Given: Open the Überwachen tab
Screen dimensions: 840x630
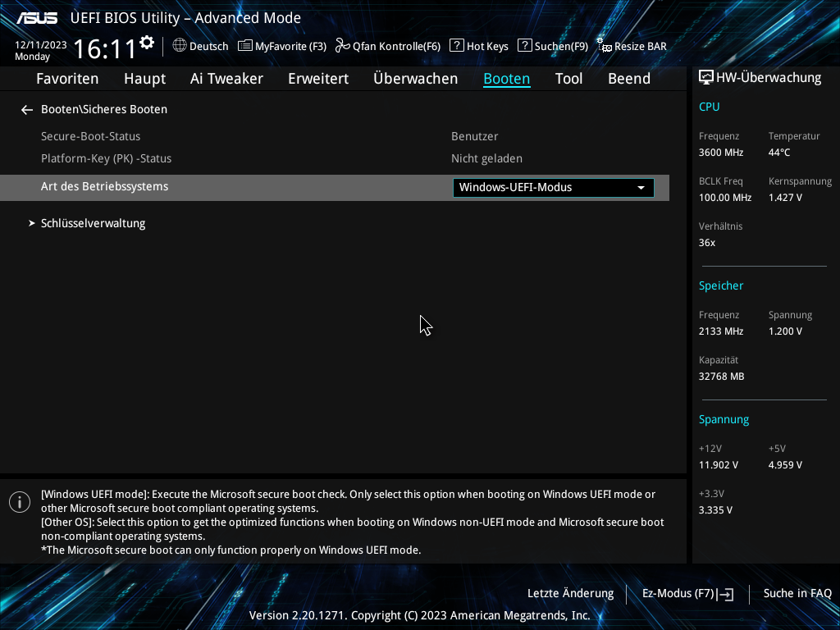Looking at the screenshot, I should (415, 79).
